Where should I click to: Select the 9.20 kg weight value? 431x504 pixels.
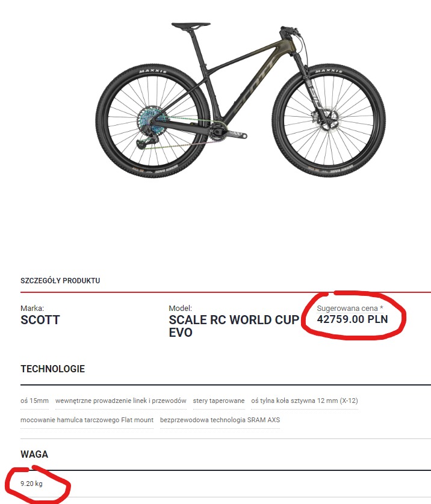click(x=31, y=484)
